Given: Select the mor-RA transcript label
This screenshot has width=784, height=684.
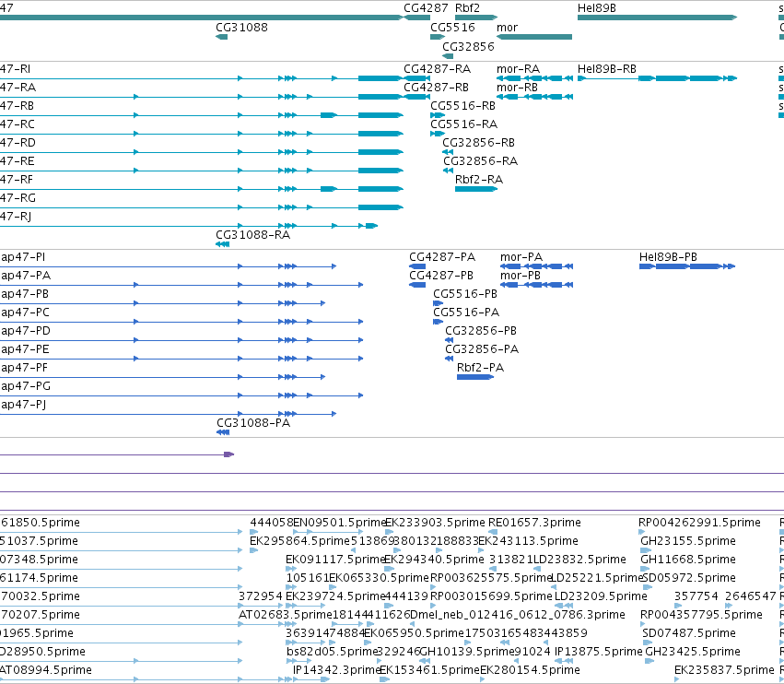Looking at the screenshot, I should [x=518, y=69].
